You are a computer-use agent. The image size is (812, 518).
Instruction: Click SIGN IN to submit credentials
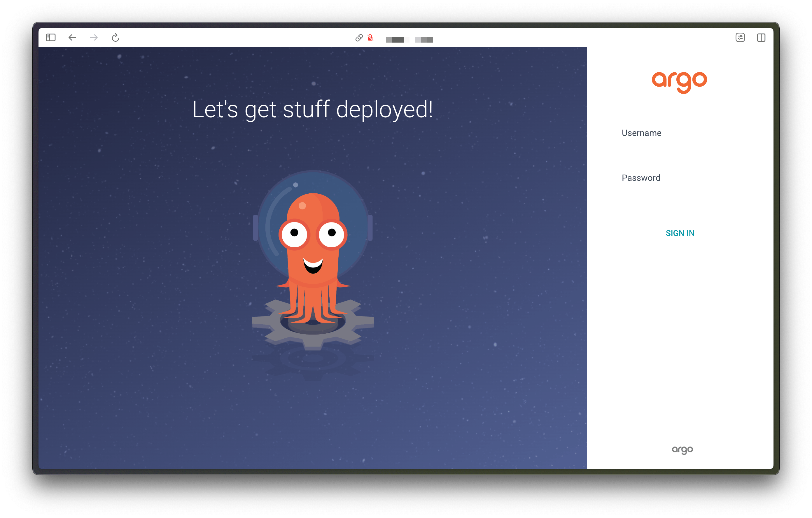pyautogui.click(x=680, y=233)
